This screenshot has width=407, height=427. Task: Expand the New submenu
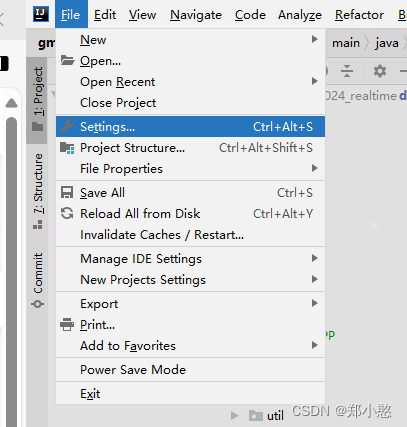point(190,40)
